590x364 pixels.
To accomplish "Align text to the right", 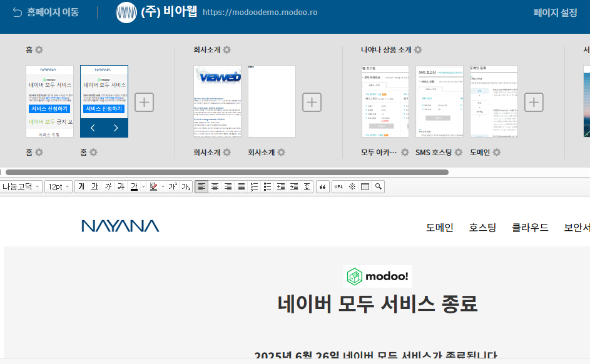I will point(228,186).
